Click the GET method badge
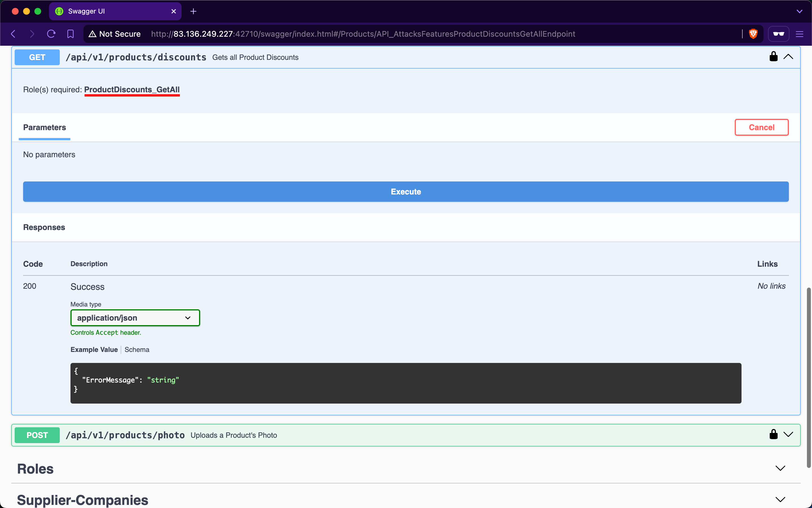 [37, 57]
